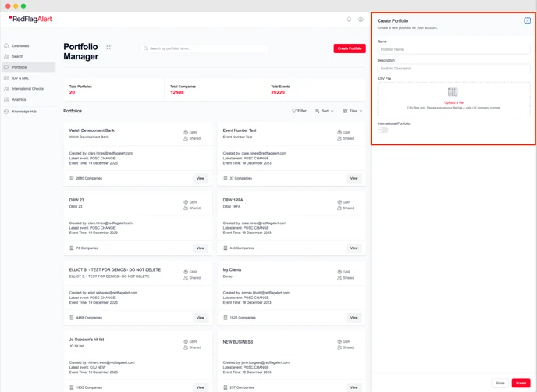Click the Portfolio Description input field
537x392 pixels.
(x=453, y=69)
